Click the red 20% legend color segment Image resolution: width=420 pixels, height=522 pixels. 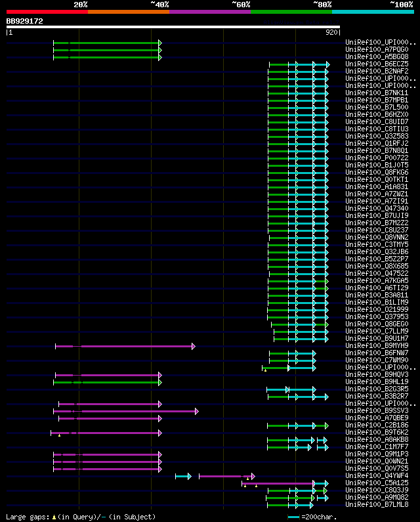click(47, 12)
